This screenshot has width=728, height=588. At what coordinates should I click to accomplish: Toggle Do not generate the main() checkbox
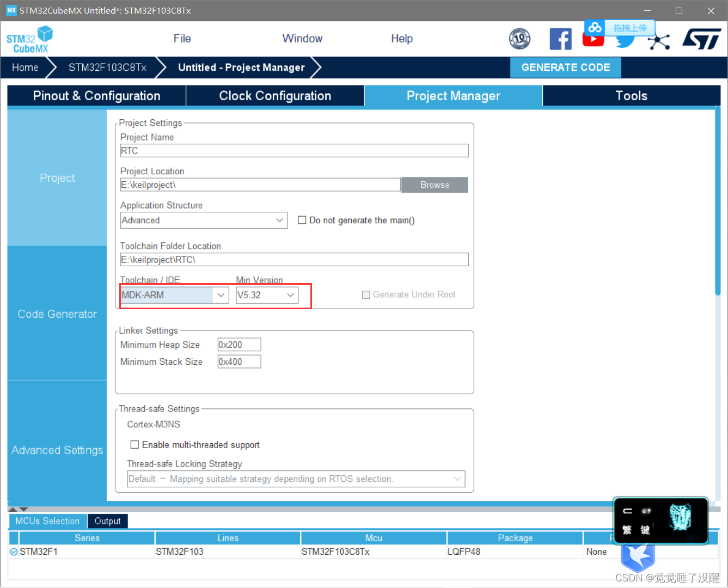point(302,220)
